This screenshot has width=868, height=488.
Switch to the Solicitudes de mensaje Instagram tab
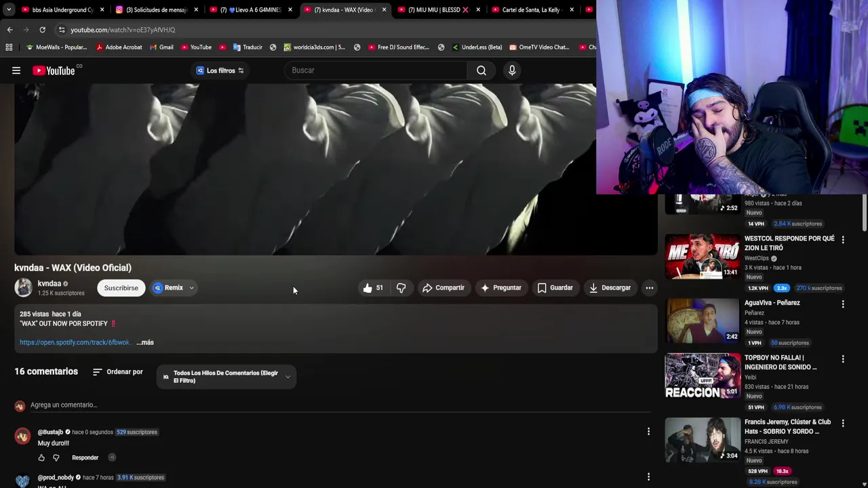pyautogui.click(x=157, y=10)
